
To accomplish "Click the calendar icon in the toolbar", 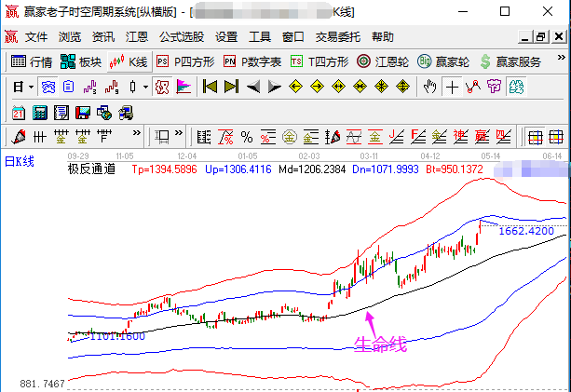I will point(18,113).
